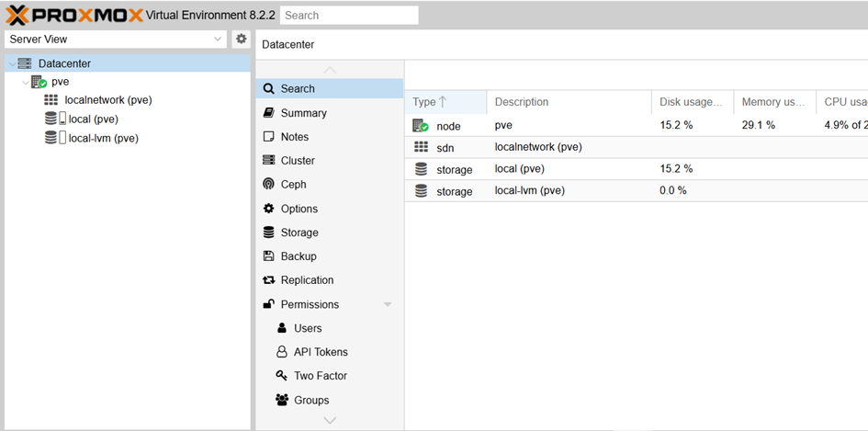Click the Datacenter panel title text
The height and width of the screenshot is (431, 868).
(287, 44)
